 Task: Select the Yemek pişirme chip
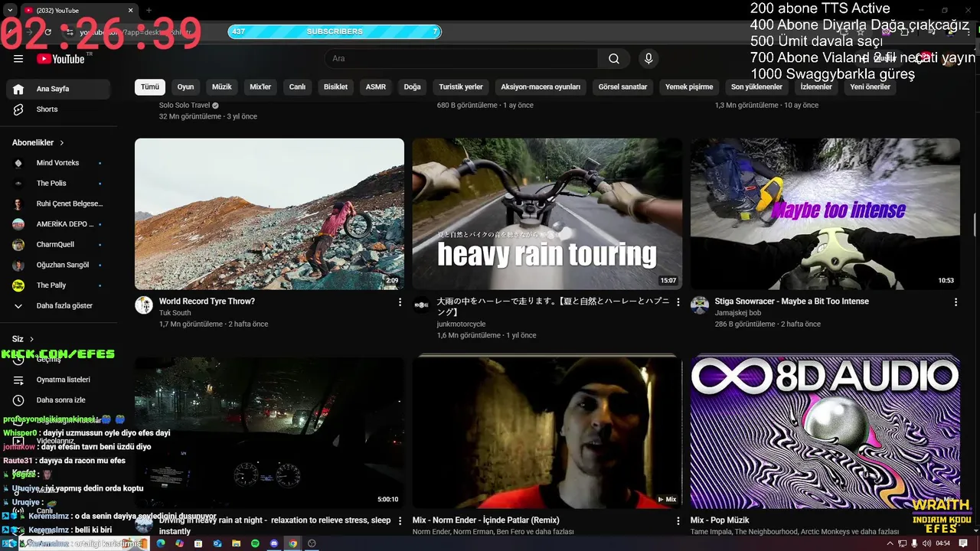point(689,86)
